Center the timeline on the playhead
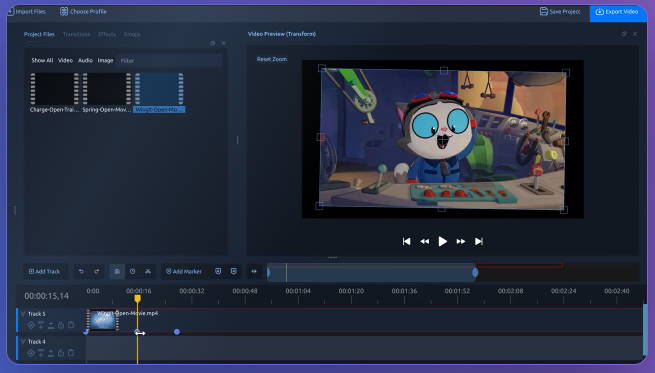The height and width of the screenshot is (373, 655). point(254,272)
